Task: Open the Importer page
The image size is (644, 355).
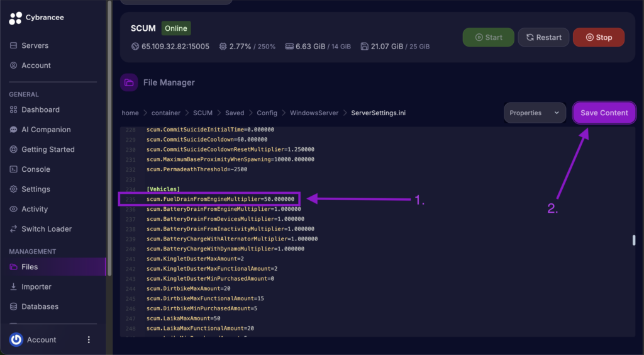Action: [x=36, y=287]
